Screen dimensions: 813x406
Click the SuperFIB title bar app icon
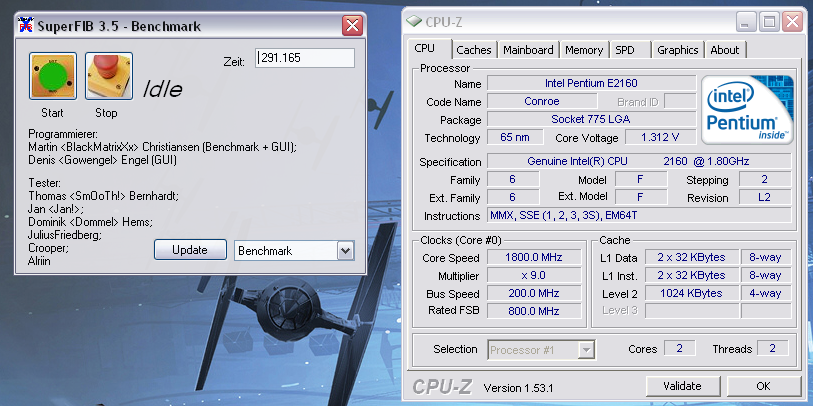[25, 25]
